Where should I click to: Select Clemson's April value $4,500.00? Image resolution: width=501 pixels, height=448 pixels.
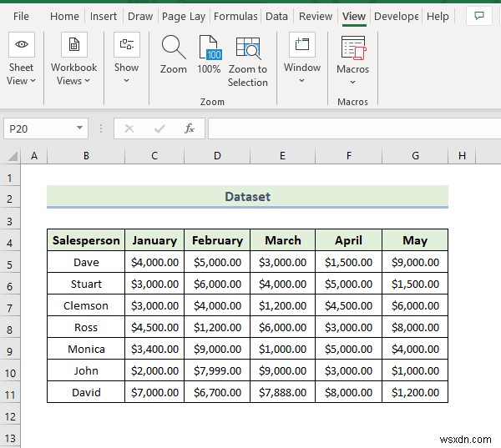click(x=348, y=305)
